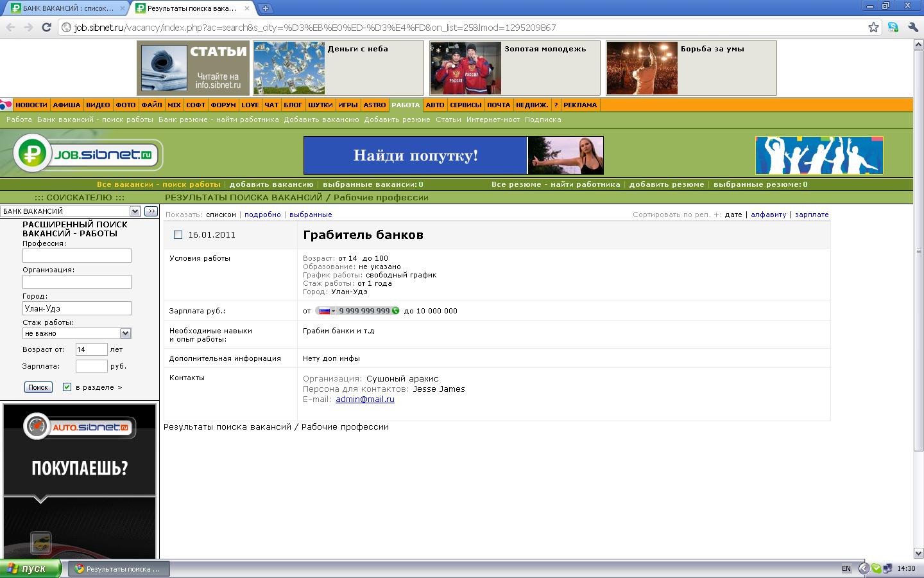Click the browser reload button
The height and width of the screenshot is (578, 924).
point(46,27)
